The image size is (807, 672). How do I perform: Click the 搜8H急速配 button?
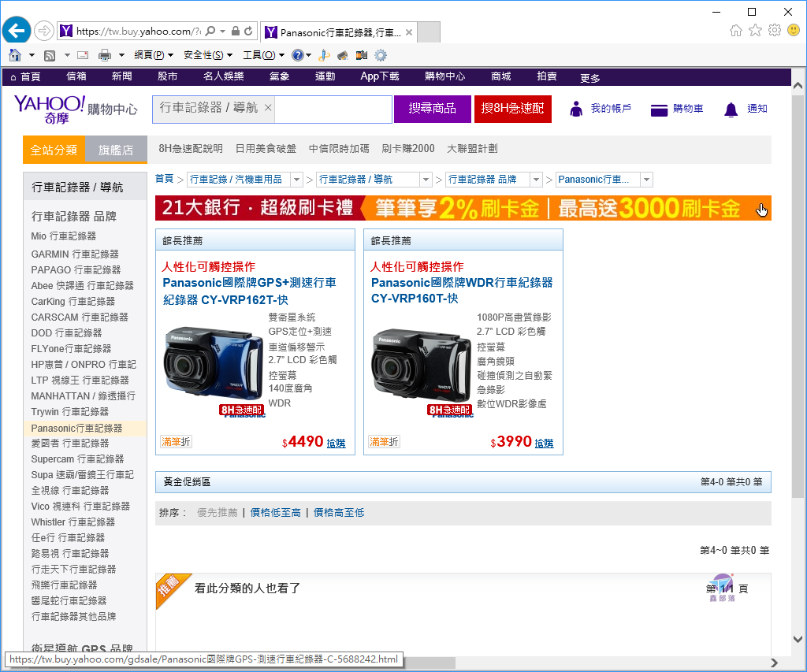click(512, 109)
